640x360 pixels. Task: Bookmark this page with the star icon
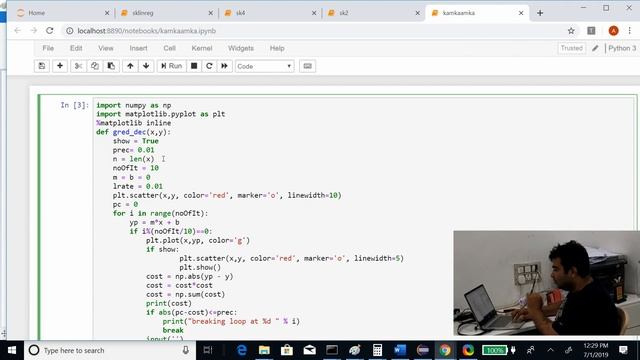coord(571,31)
